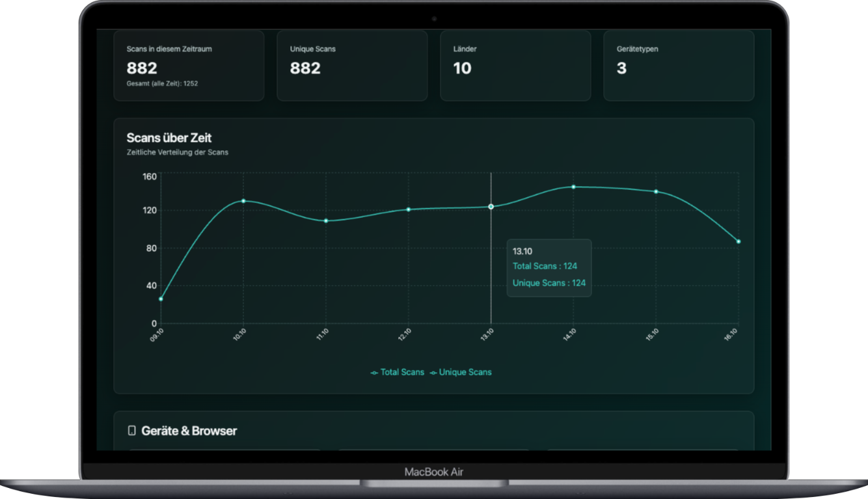
Task: Click the Geräte & Browser section heading
Action: (x=189, y=431)
